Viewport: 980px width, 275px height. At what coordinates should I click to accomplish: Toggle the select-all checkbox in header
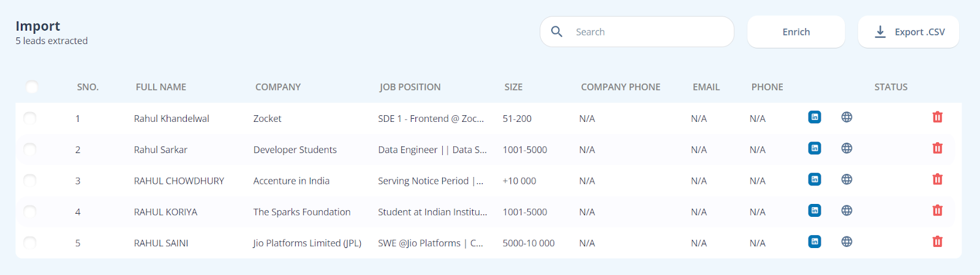point(32,87)
